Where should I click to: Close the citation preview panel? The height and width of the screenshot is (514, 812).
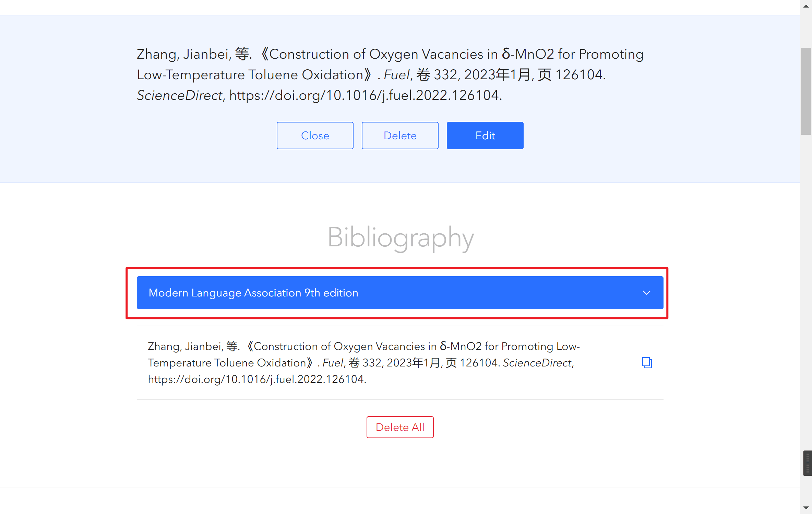(x=315, y=136)
